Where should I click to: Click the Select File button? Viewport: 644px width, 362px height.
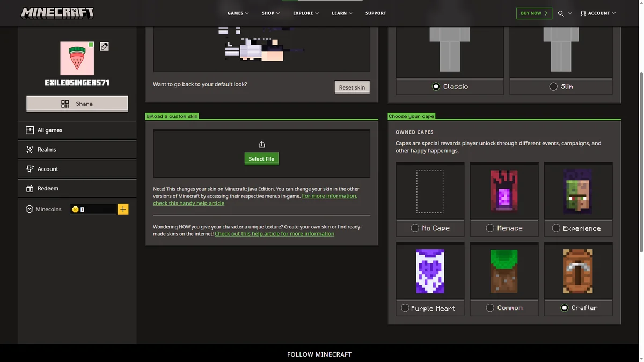coord(261,159)
